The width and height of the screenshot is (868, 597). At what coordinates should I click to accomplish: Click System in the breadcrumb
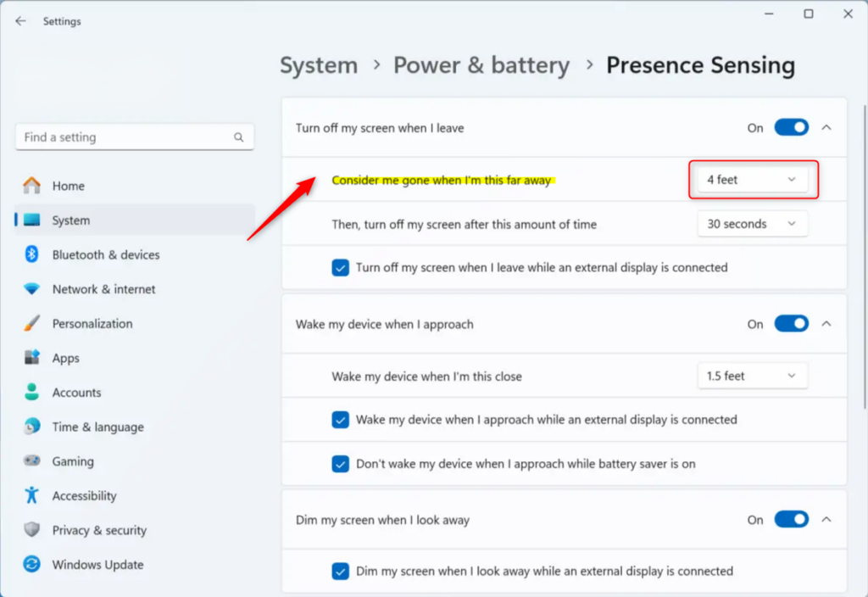click(319, 65)
